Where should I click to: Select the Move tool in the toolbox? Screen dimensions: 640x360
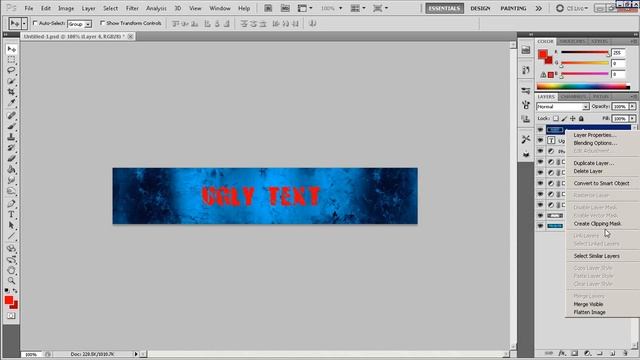[x=11, y=49]
